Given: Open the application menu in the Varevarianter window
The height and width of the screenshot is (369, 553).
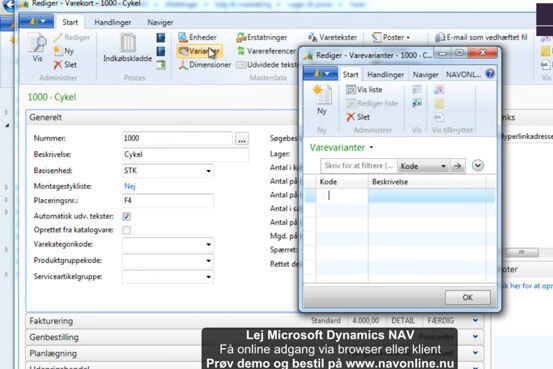Looking at the screenshot, I should click(x=321, y=73).
